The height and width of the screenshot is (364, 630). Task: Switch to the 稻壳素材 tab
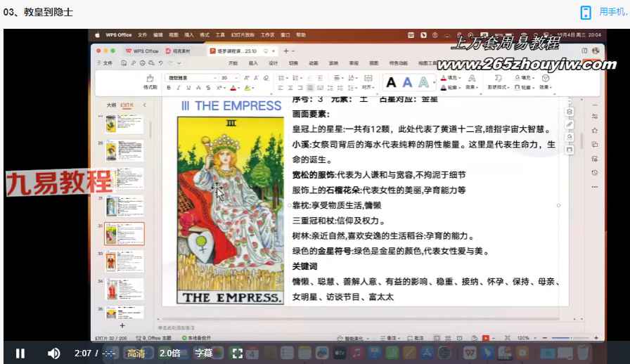pyautogui.click(x=178, y=51)
